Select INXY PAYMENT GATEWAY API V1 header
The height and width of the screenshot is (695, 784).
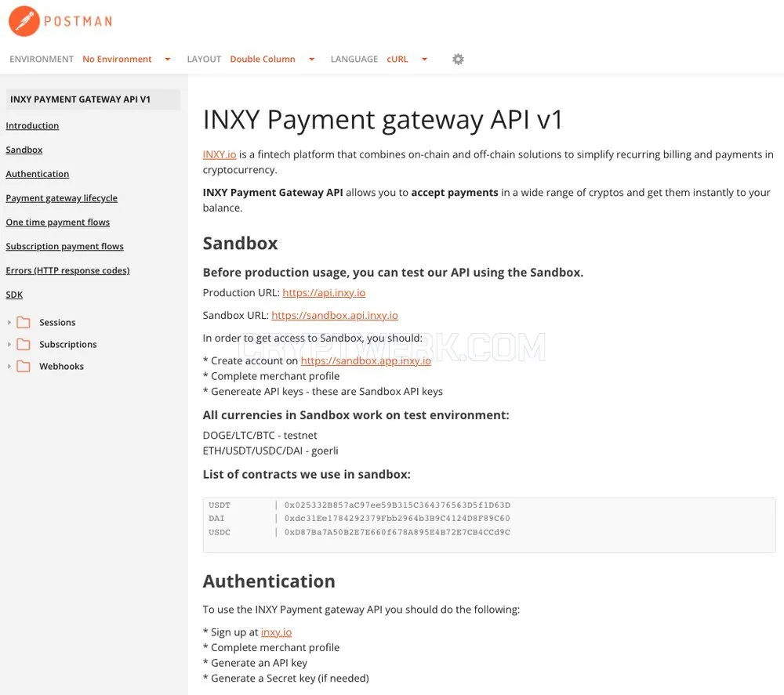tap(93, 99)
